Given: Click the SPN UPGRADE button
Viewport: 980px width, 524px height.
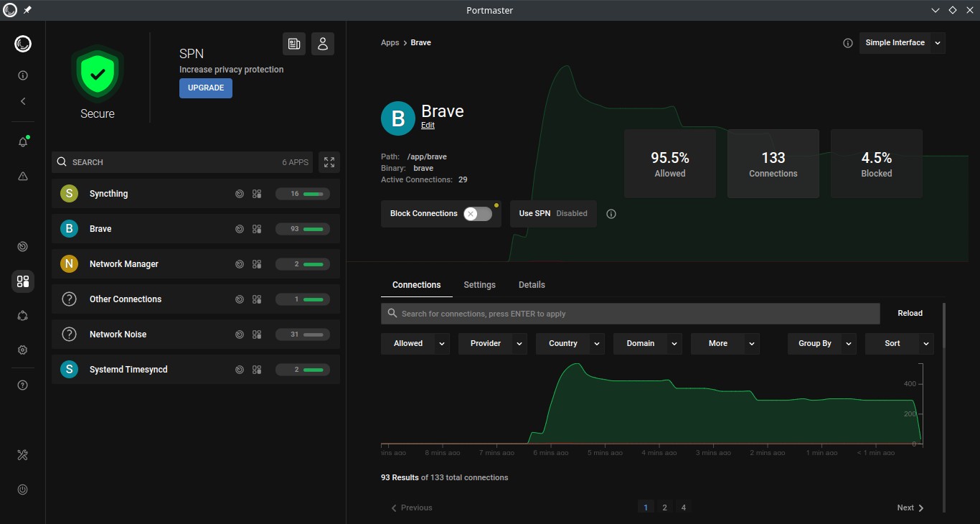Looking at the screenshot, I should pyautogui.click(x=206, y=88).
